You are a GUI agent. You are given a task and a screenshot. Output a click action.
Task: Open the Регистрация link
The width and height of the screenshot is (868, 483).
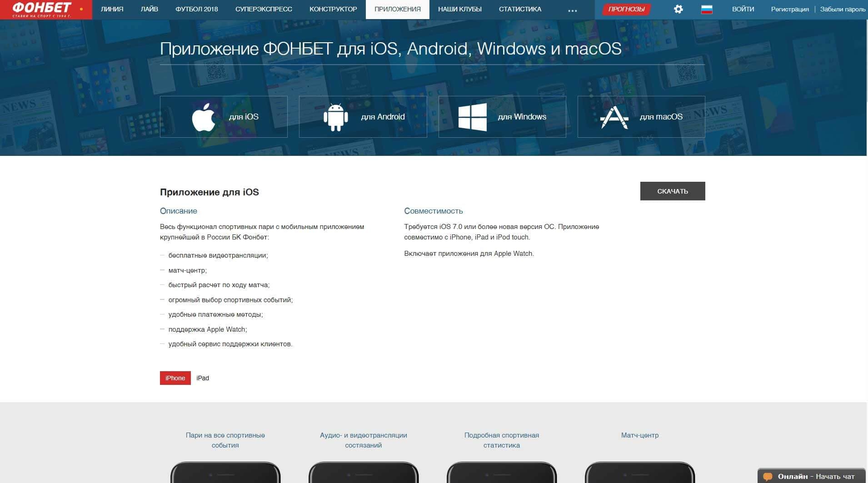(x=790, y=9)
